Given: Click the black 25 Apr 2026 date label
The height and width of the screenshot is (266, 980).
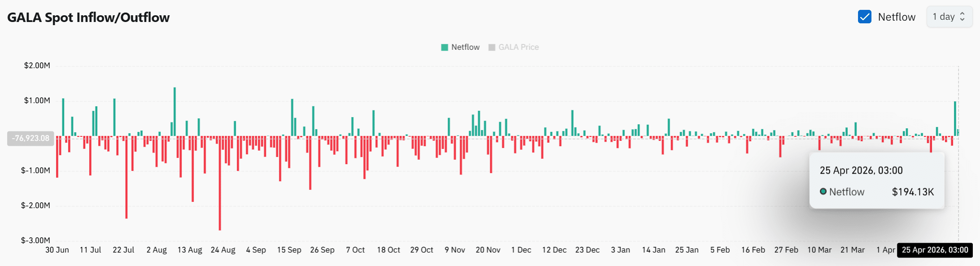Looking at the screenshot, I should pyautogui.click(x=935, y=250).
